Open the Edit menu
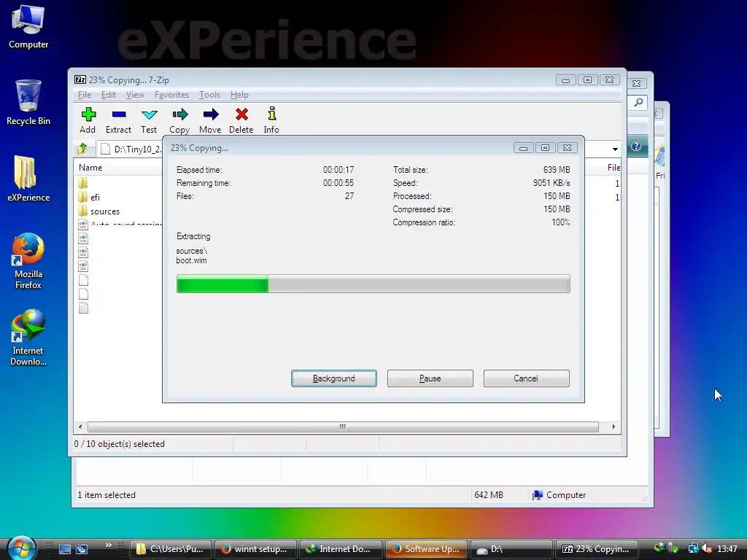The image size is (747, 560). [x=109, y=95]
